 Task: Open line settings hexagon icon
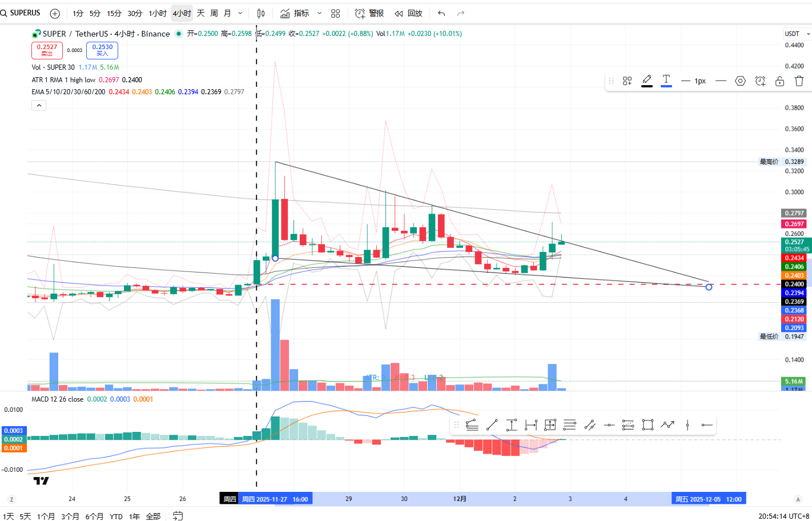click(x=740, y=81)
